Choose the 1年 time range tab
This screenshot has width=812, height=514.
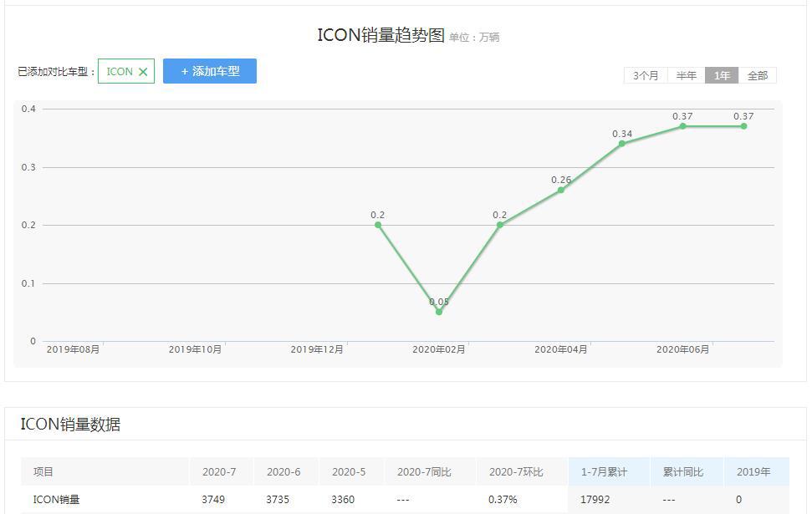point(722,75)
